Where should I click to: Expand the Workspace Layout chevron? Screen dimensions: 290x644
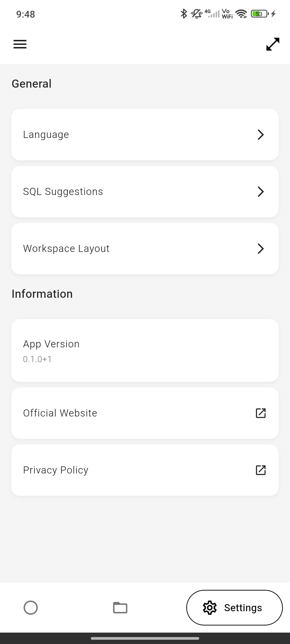(x=261, y=248)
